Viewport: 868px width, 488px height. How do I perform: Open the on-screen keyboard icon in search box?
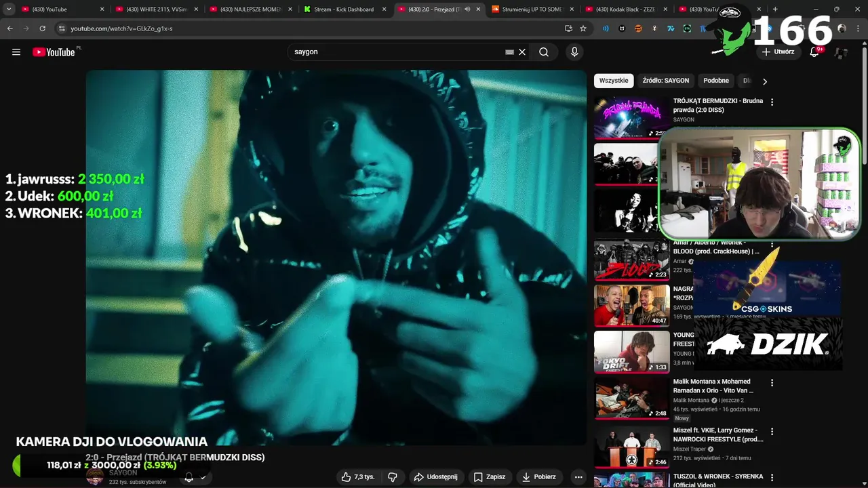click(x=509, y=52)
